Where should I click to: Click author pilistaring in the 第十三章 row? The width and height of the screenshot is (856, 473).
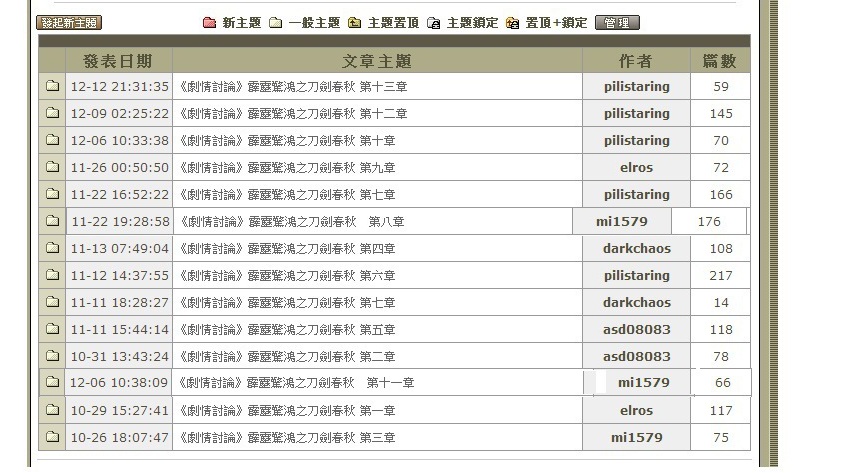[x=637, y=86]
